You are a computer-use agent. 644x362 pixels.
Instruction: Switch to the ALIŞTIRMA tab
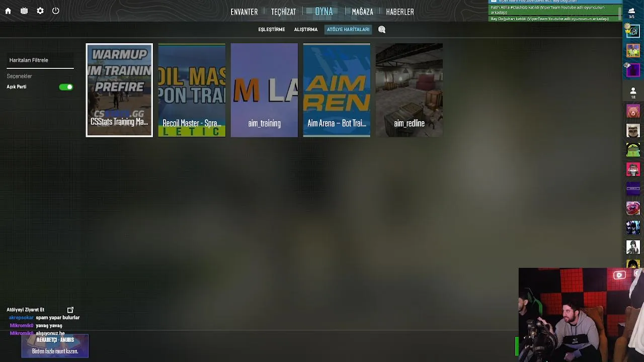point(306,30)
